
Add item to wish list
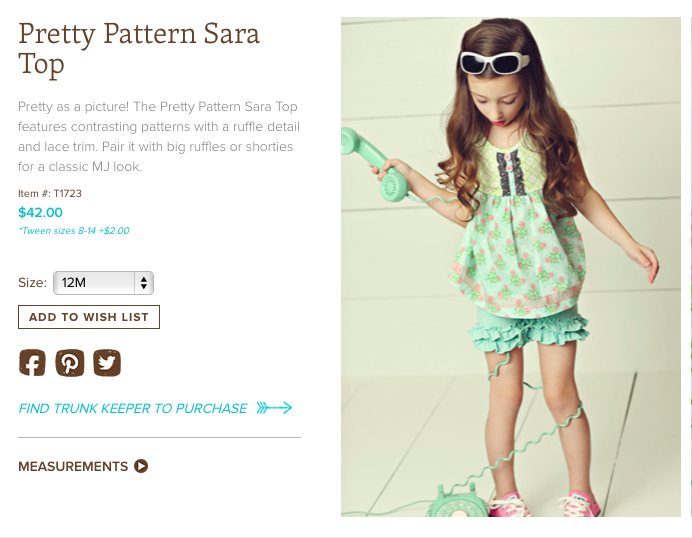pyautogui.click(x=89, y=317)
